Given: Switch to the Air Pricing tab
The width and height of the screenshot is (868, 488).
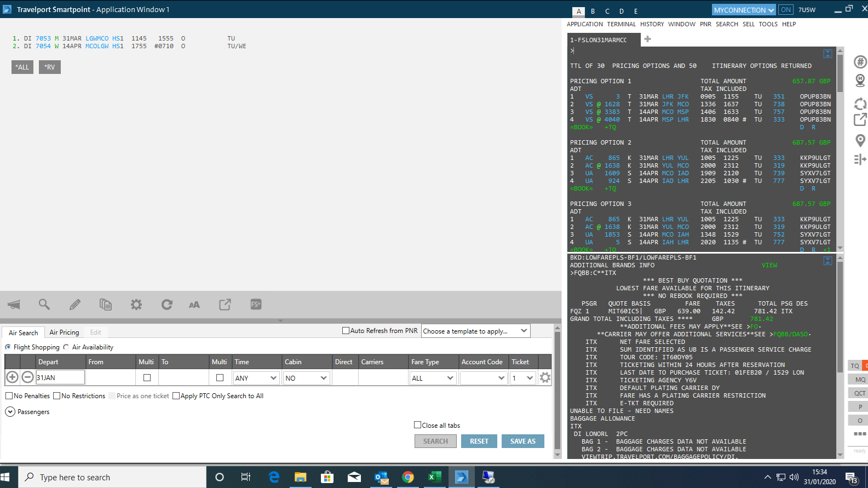Looking at the screenshot, I should tap(64, 332).
